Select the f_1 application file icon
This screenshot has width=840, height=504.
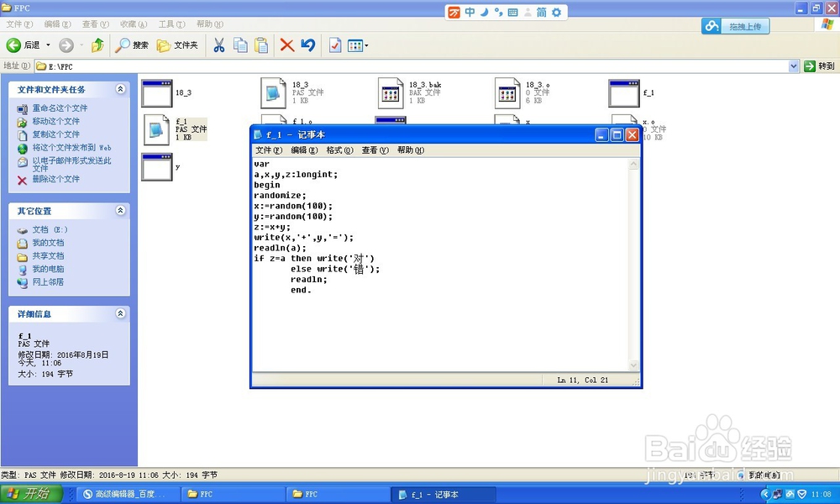click(x=624, y=93)
